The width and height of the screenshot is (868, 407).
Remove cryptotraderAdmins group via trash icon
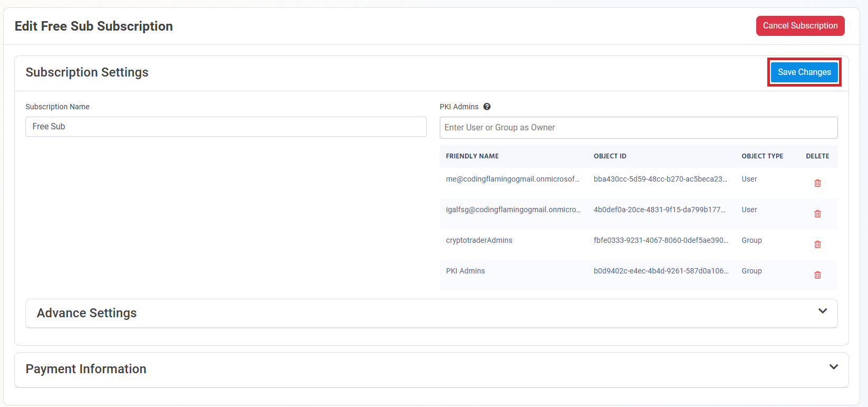(817, 244)
